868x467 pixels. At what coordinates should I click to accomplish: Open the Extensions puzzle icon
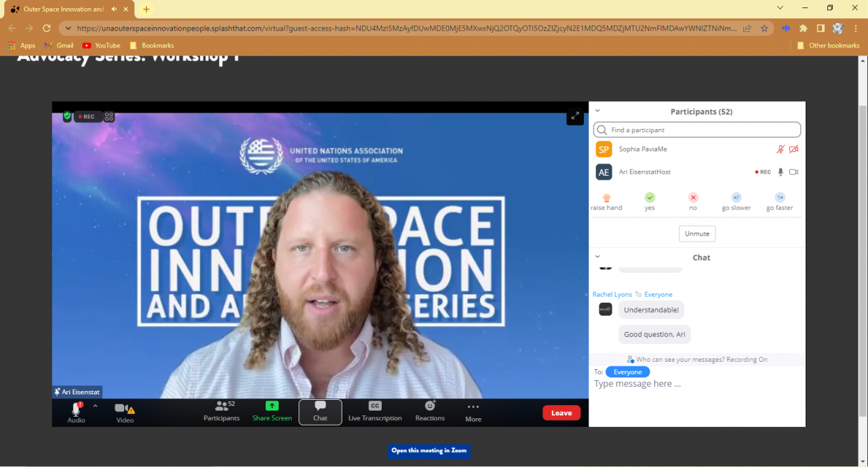coord(804,29)
